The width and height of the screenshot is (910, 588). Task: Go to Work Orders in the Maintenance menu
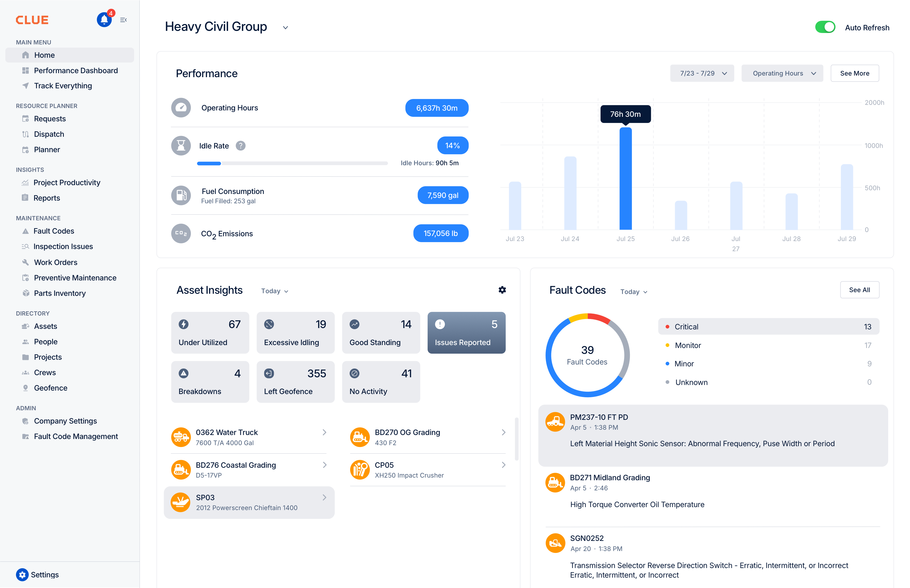click(x=55, y=262)
